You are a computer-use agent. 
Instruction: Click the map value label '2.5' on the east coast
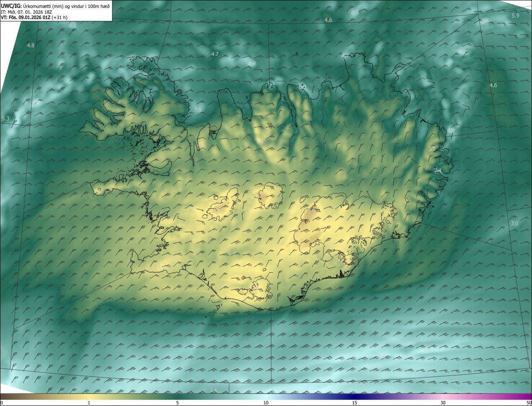[x=432, y=149]
